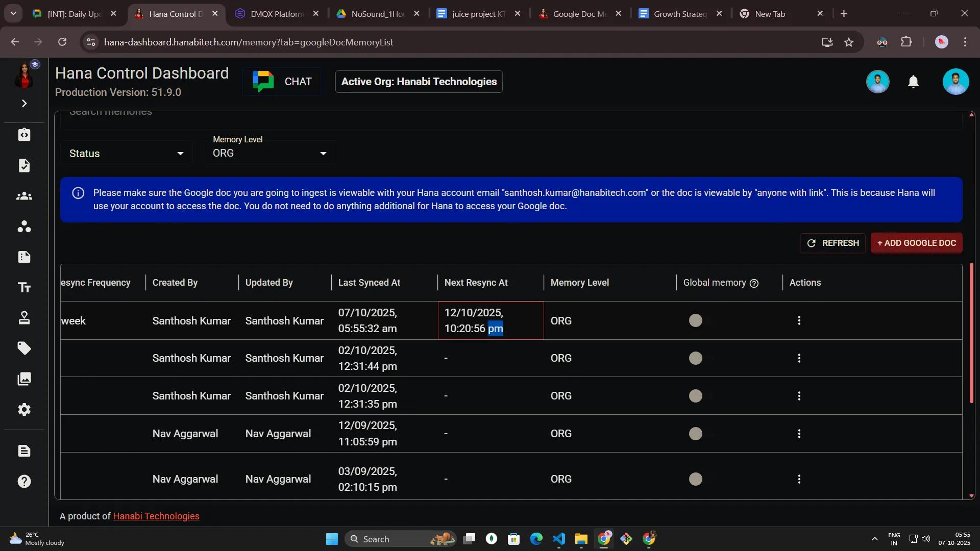Image resolution: width=980 pixels, height=551 pixels.
Task: Open the Help question mark icon
Action: coord(24,481)
